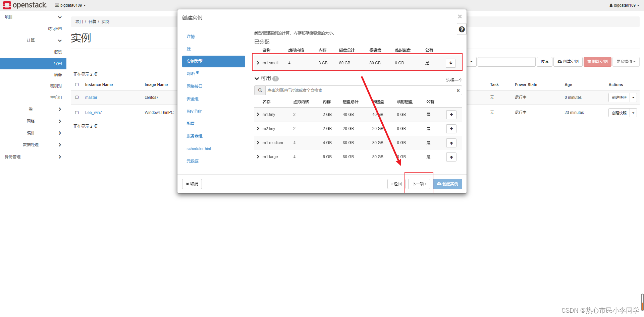
Task: Expand m1.medium flavor details
Action: pyautogui.click(x=258, y=142)
